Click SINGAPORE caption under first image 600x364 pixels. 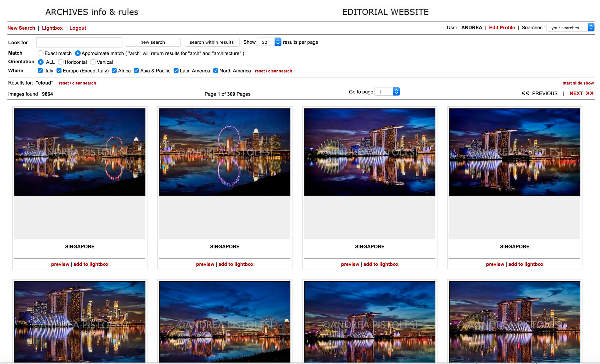tap(80, 247)
